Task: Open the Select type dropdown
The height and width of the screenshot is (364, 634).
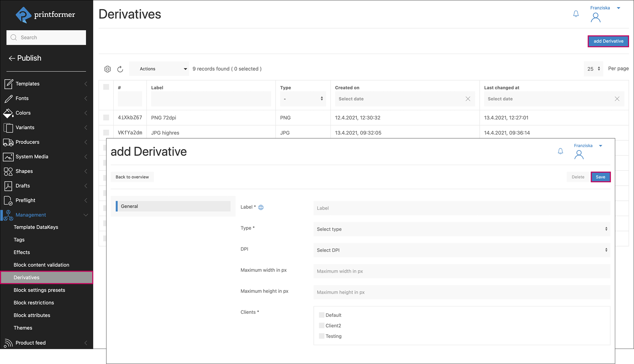Action: pyautogui.click(x=461, y=229)
